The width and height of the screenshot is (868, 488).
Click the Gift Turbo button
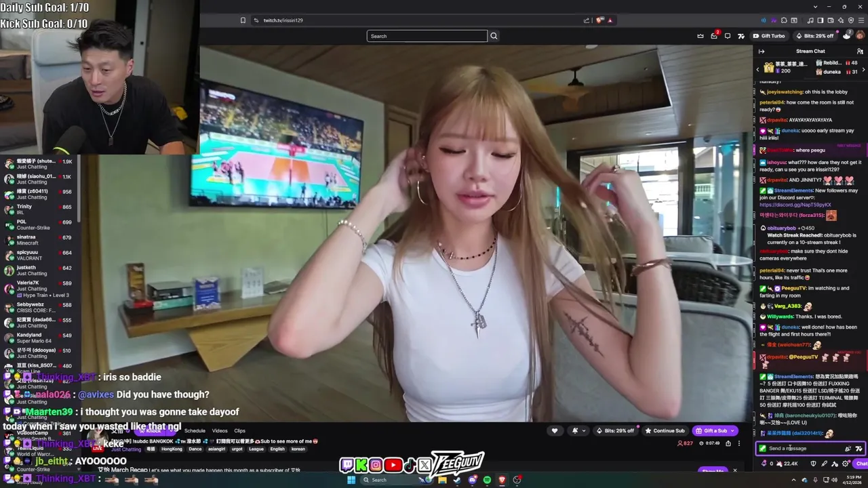coord(769,36)
